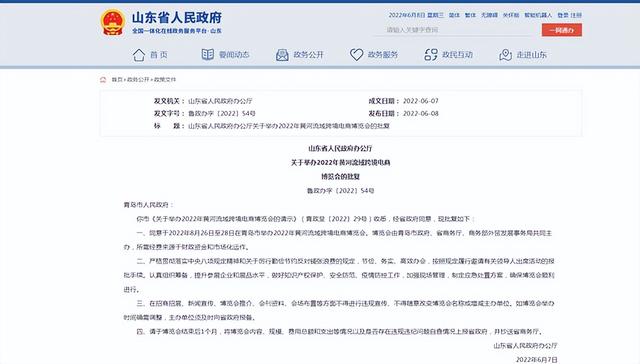Open the 无障碍 accessibility link
This screenshot has height=364, width=640.
click(x=489, y=15)
